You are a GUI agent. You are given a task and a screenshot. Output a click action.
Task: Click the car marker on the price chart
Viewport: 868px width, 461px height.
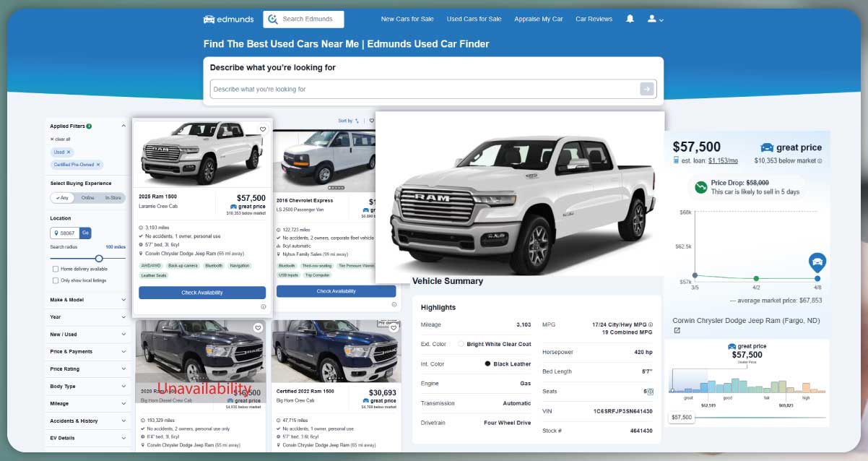pos(817,262)
